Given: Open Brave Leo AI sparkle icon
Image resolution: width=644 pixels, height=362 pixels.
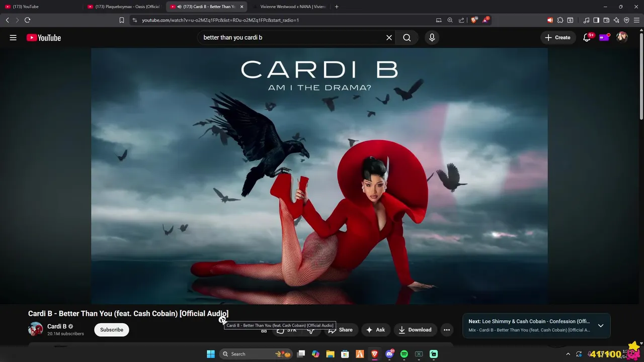Looking at the screenshot, I should point(616,20).
